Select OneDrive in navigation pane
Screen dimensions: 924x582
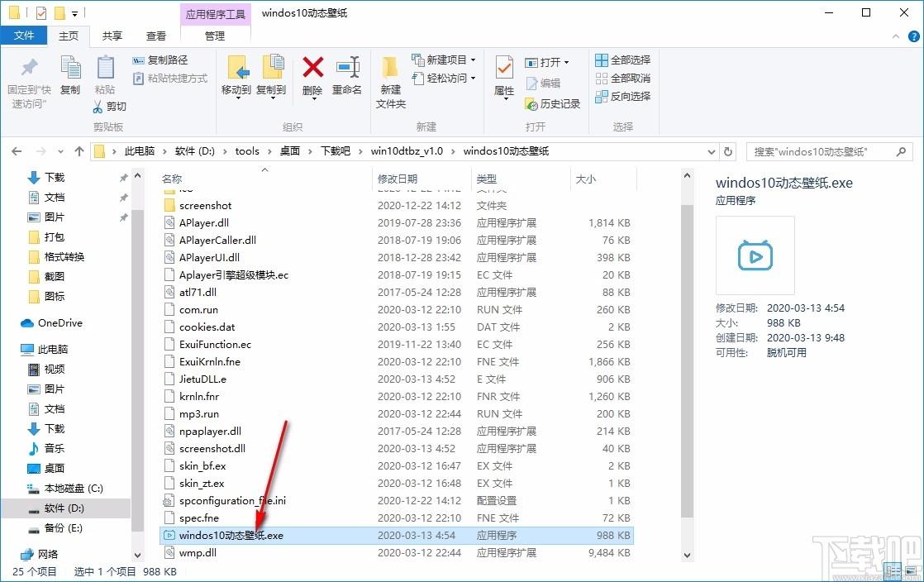[60, 323]
